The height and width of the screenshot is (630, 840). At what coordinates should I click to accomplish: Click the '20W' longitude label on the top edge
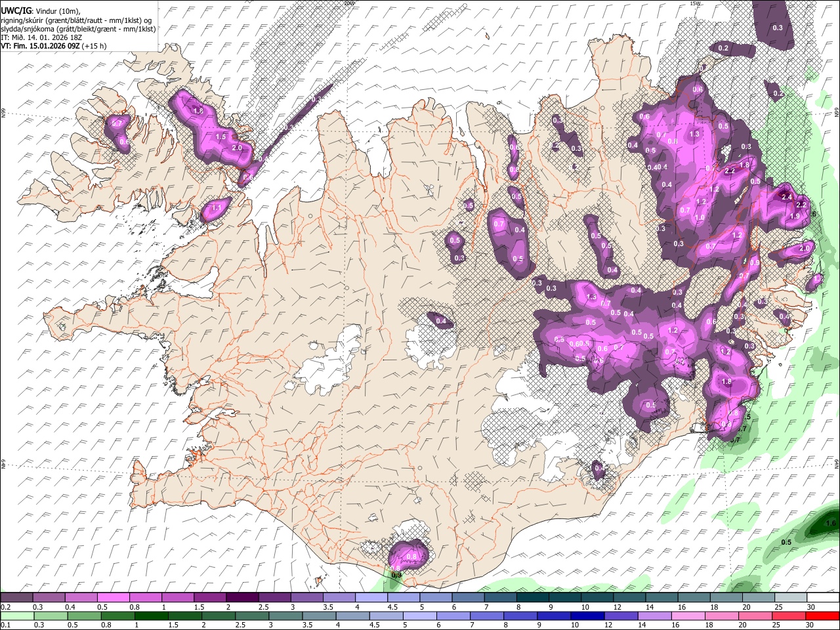349,3
